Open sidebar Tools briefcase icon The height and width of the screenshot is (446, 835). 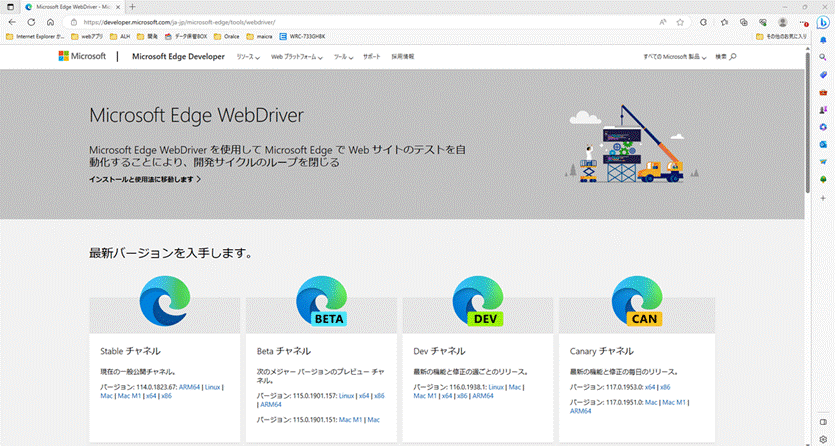823,93
